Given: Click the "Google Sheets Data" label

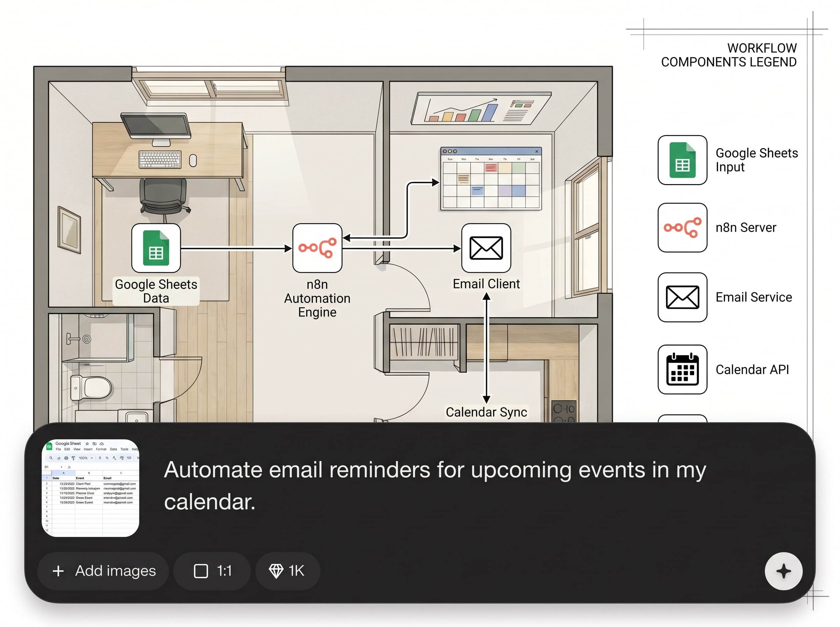Looking at the screenshot, I should [x=156, y=291].
